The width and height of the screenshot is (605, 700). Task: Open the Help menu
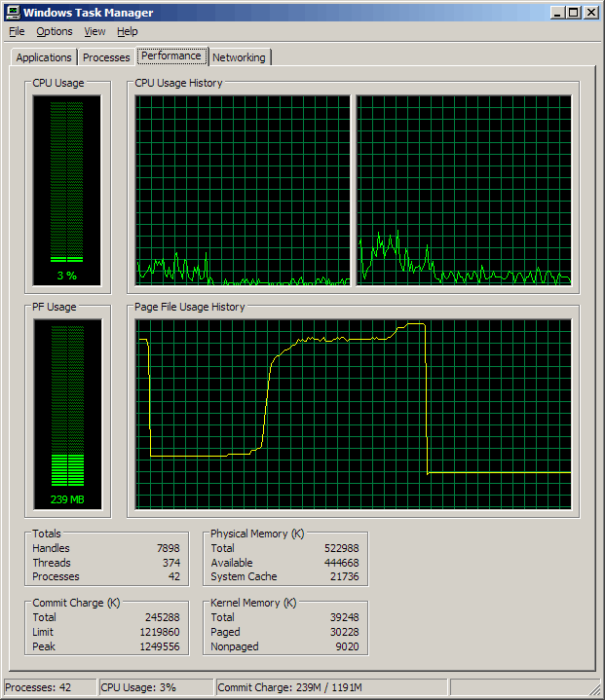click(x=128, y=32)
